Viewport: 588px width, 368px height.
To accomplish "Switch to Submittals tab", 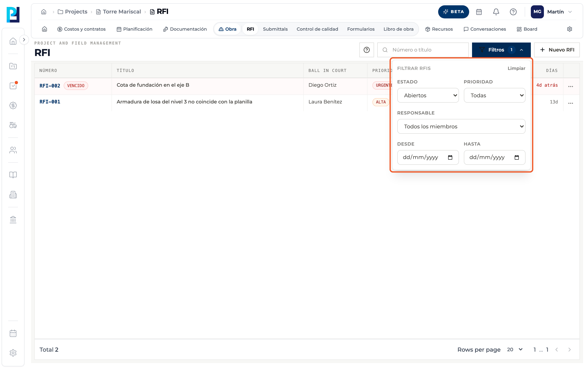I will (275, 29).
